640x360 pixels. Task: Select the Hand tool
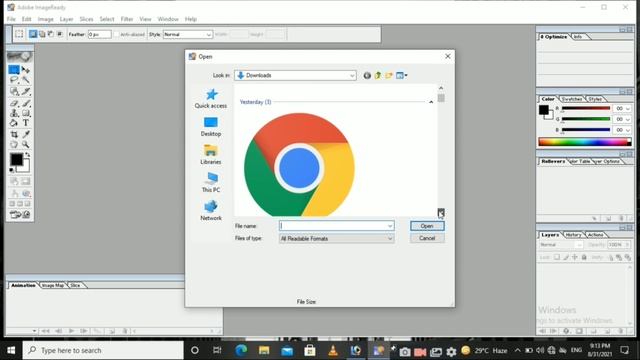(14, 144)
